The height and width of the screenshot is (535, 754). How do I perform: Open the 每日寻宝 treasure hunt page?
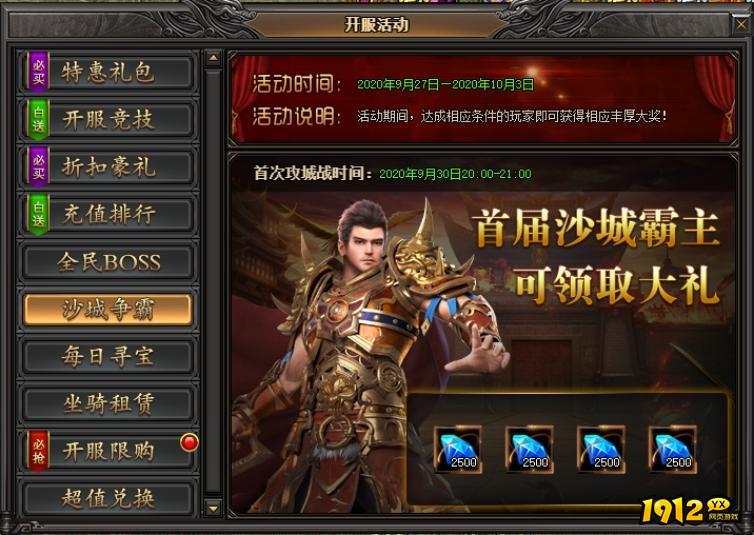(x=108, y=356)
